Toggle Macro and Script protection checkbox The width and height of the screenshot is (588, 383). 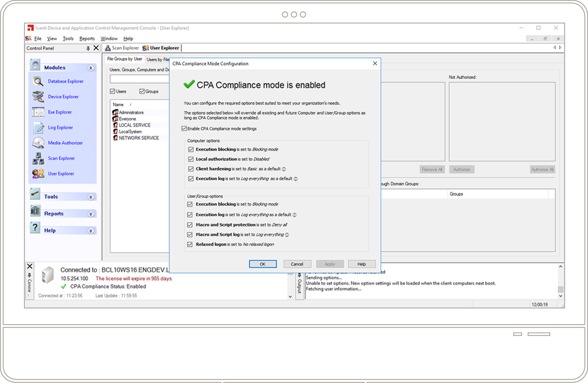point(190,225)
